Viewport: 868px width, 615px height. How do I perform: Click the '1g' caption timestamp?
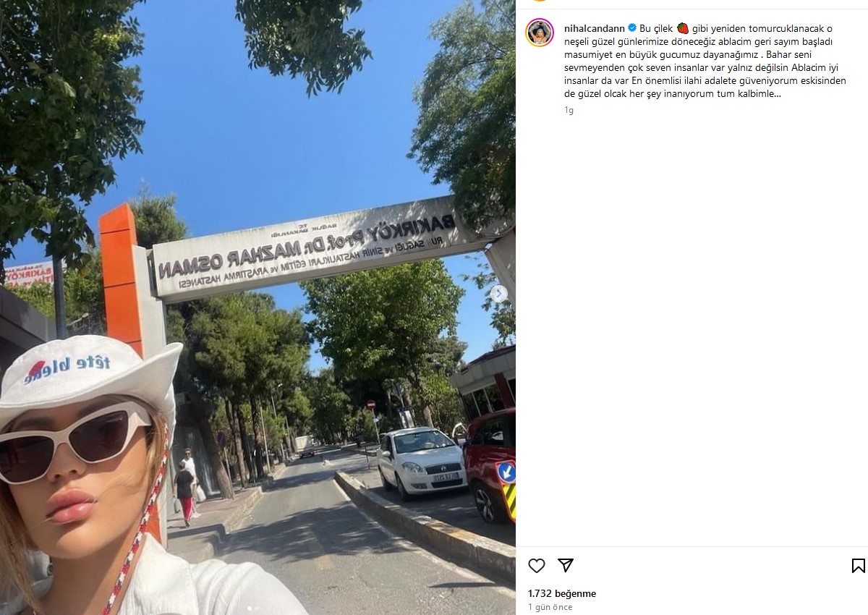point(569,111)
